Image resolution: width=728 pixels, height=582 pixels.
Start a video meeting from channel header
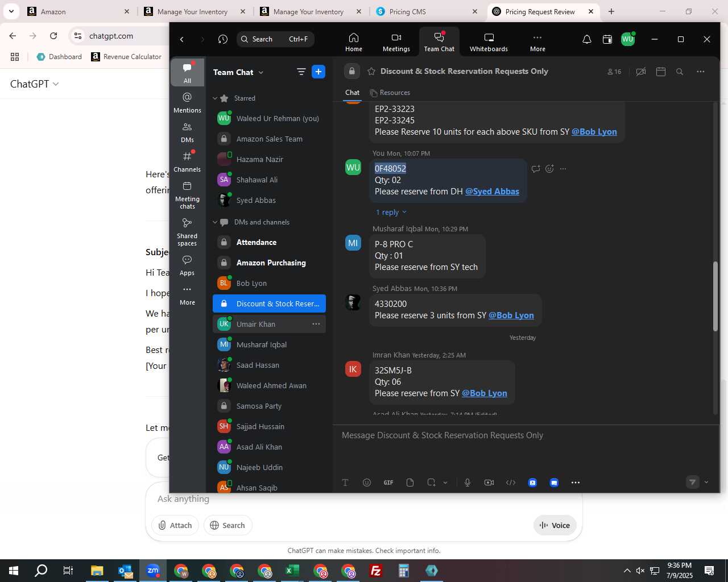[x=641, y=72]
